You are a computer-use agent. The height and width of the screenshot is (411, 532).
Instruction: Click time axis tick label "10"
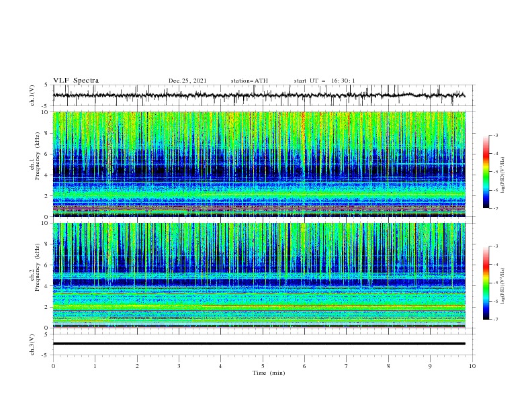[x=472, y=366]
